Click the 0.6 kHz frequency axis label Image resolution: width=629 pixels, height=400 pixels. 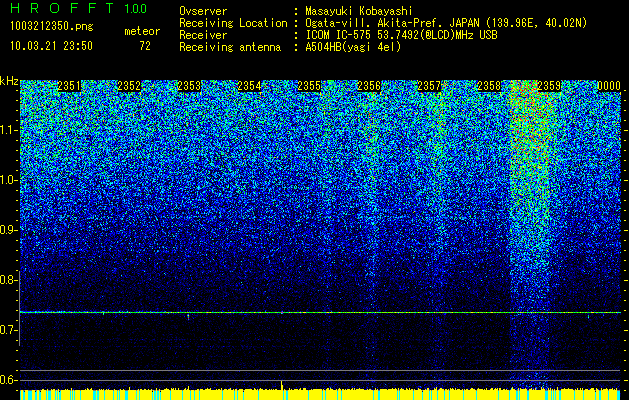click(x=8, y=380)
